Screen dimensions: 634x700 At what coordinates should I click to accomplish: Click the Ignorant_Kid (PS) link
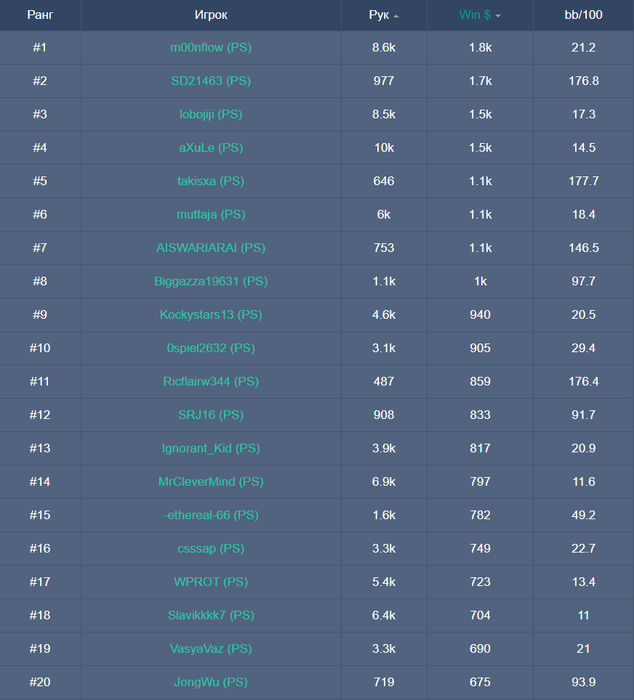coord(211,448)
